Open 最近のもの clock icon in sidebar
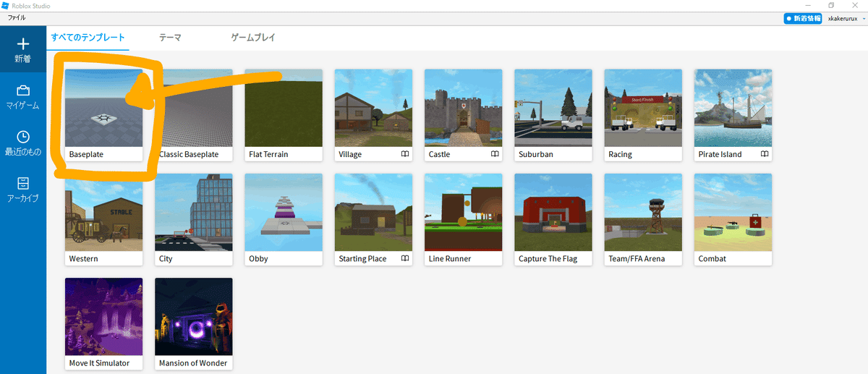 [23, 137]
